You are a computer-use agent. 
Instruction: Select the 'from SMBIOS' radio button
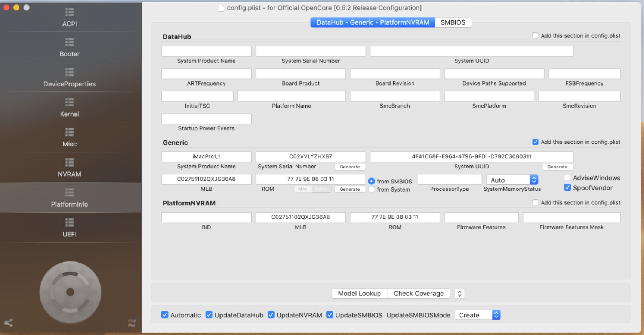[x=371, y=181]
